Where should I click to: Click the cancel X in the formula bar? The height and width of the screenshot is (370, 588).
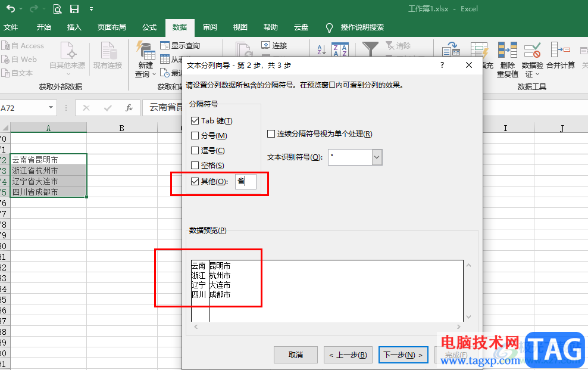coord(86,108)
